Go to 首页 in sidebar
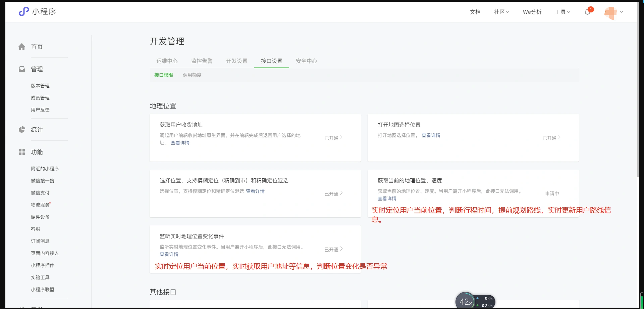This screenshot has width=644, height=309. [37, 47]
